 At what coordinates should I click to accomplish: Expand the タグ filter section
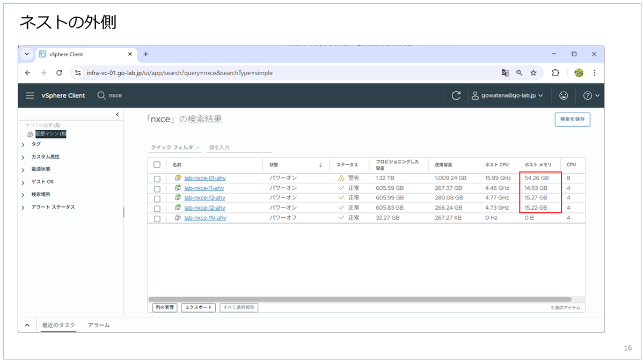[23, 144]
